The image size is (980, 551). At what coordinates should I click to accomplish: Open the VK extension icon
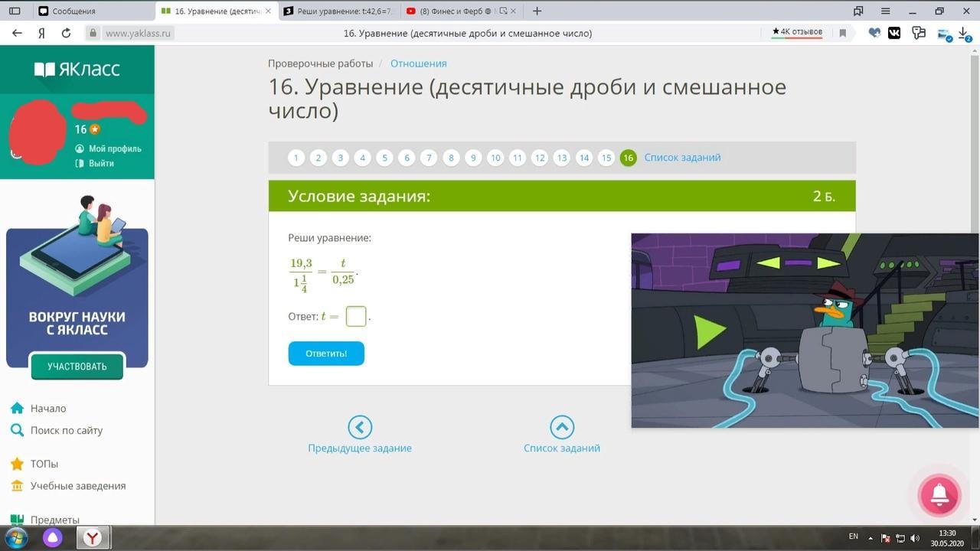(x=894, y=33)
